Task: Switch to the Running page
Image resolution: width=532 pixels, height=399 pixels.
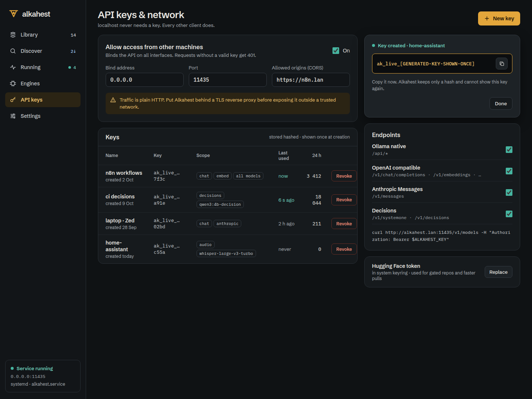Action: pyautogui.click(x=43, y=67)
